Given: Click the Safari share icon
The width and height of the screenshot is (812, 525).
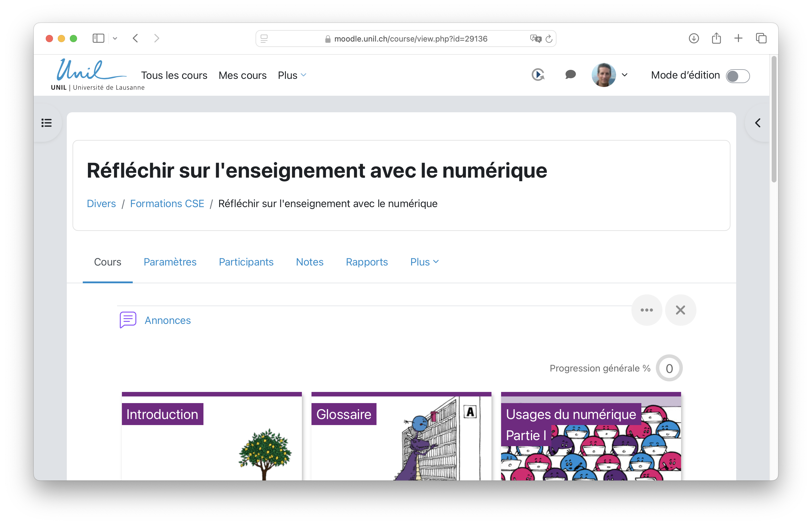Looking at the screenshot, I should point(716,38).
